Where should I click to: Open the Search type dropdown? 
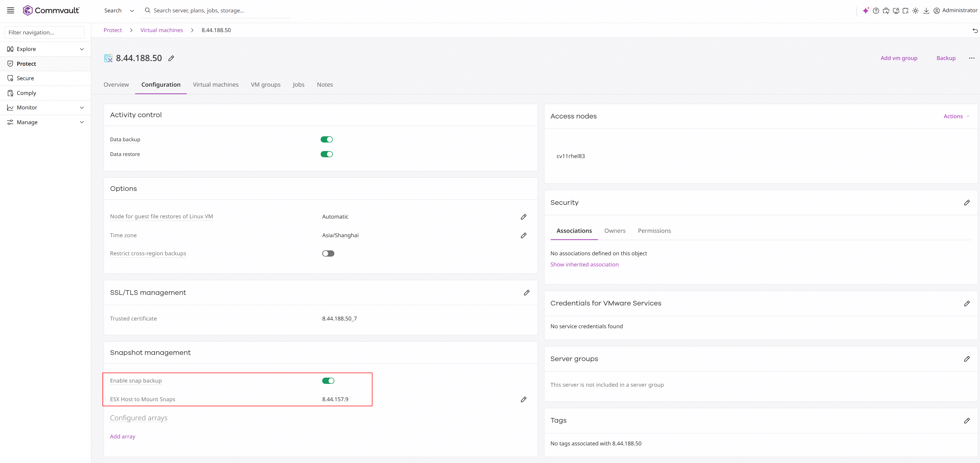119,11
